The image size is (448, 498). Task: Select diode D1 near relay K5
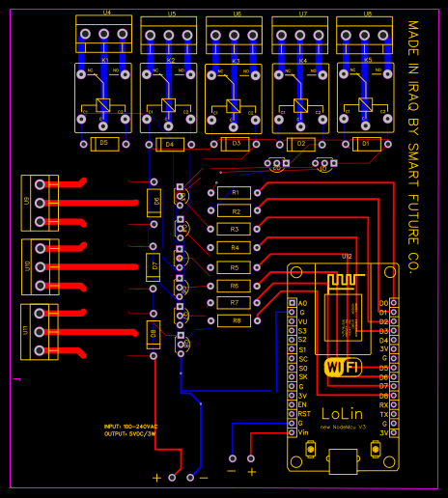[367, 144]
